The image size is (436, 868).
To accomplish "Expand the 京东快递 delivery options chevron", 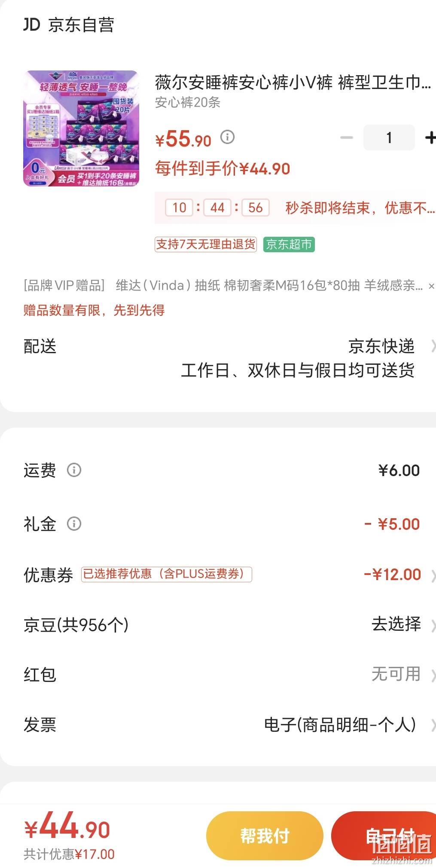I will pyautogui.click(x=433, y=346).
